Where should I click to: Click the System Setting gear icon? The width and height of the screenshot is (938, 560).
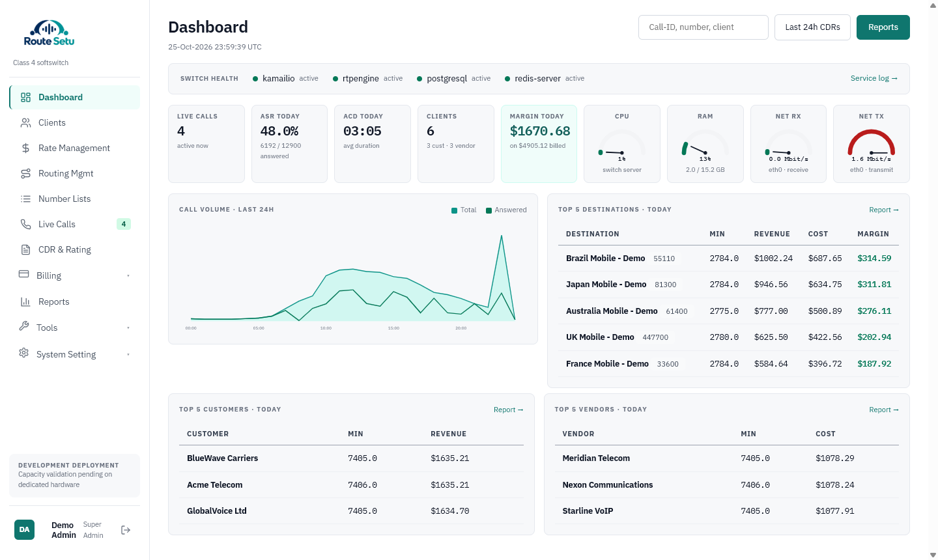[x=24, y=353]
